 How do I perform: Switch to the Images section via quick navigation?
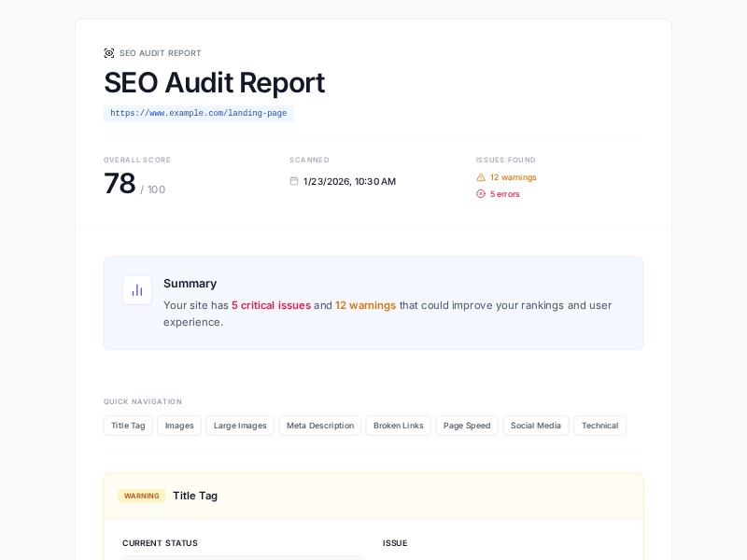179,426
